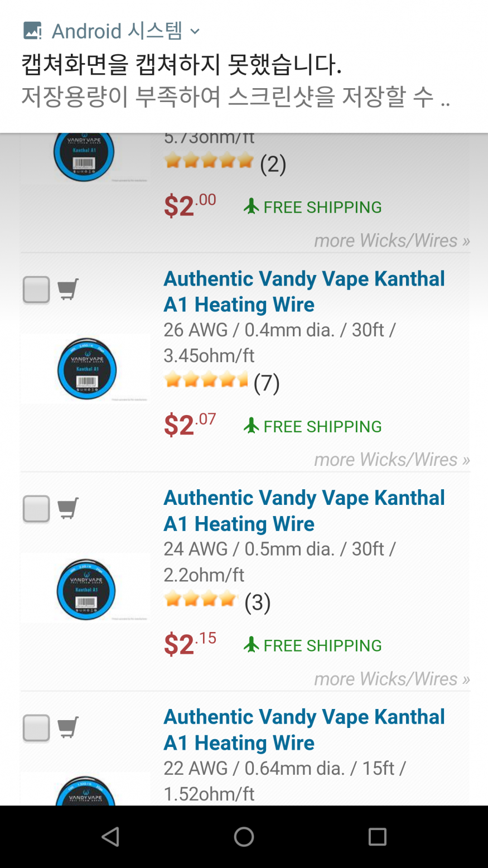Check the 26 AWG wire checkbox
This screenshot has width=488, height=868.
[36, 290]
